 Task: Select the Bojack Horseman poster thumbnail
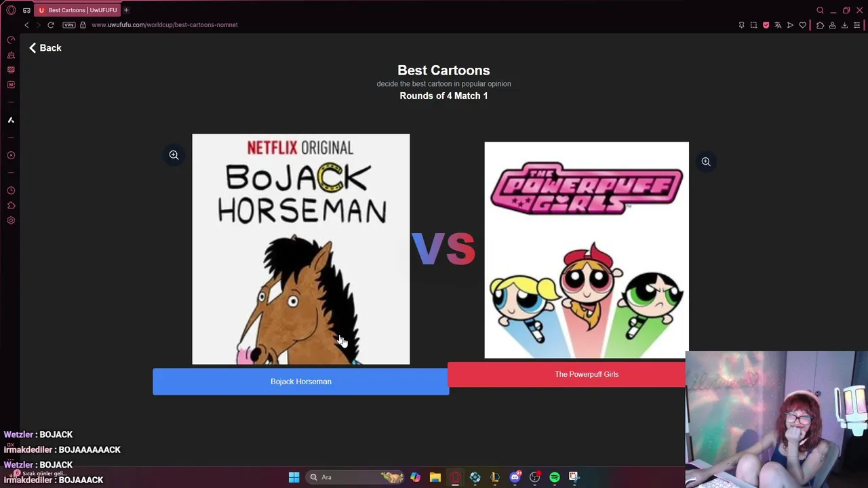(301, 249)
